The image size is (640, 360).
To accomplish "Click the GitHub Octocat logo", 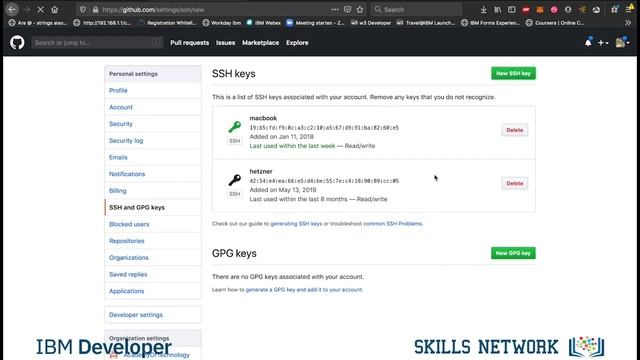I will (17, 42).
